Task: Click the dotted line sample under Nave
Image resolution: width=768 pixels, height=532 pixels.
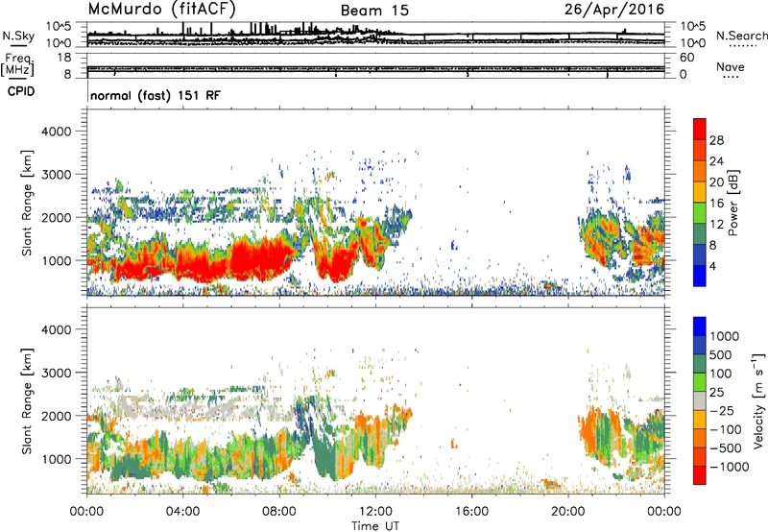Action: (x=731, y=77)
